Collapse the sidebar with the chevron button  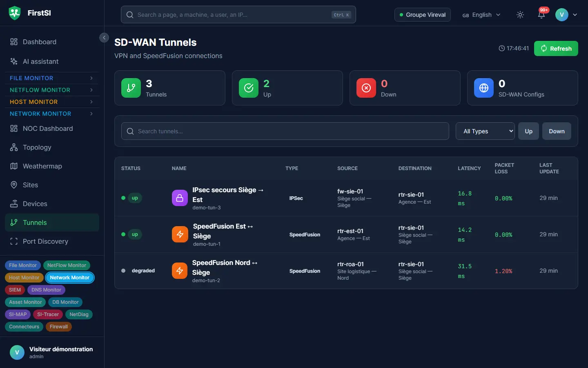pyautogui.click(x=104, y=38)
